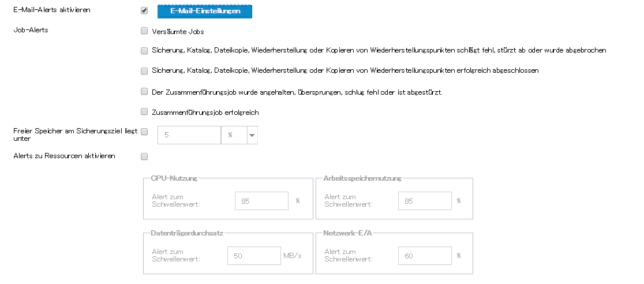Click the Job-Alerts section label

point(31,29)
